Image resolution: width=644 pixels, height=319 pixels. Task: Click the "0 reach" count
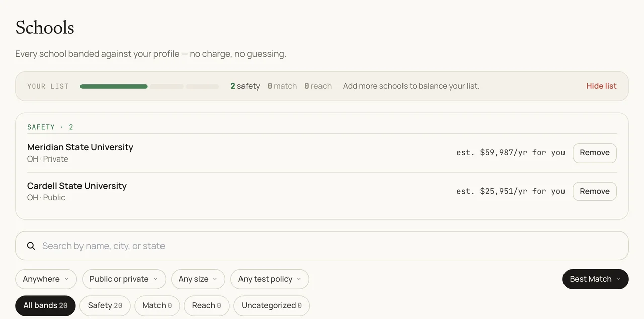[x=318, y=86]
